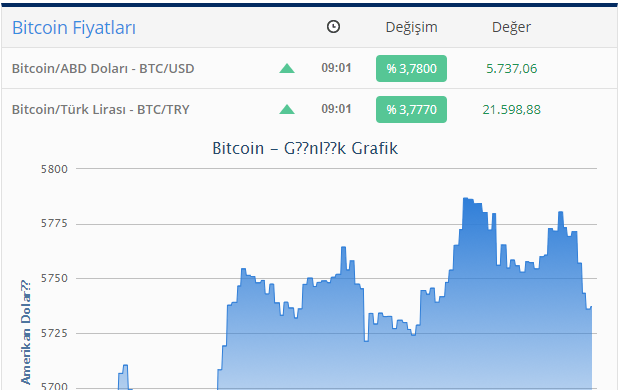Click the % 3,7770 change badge
Viewport: 619px width, 390px height.
coord(411,109)
